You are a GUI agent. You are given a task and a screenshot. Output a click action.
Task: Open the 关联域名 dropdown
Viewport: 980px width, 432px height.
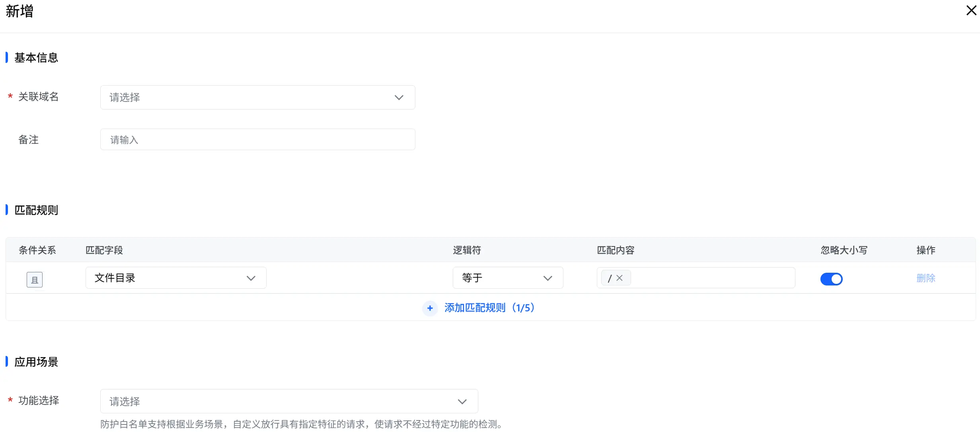[257, 97]
